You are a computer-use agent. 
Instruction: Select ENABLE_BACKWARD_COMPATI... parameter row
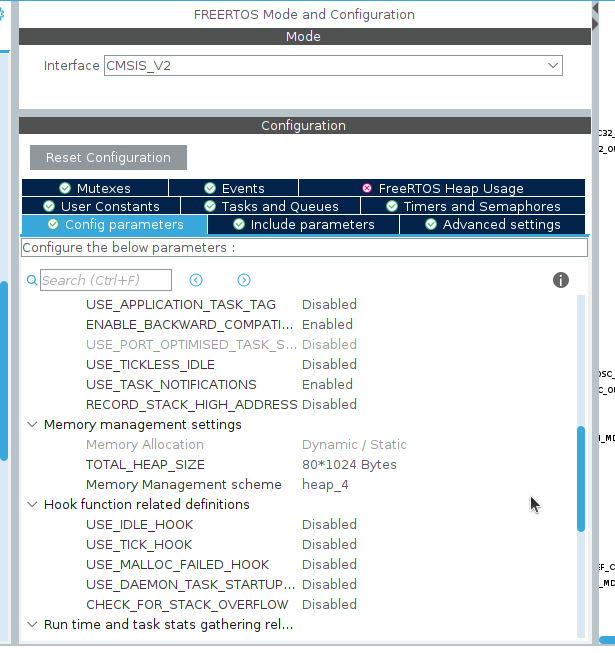click(x=189, y=325)
